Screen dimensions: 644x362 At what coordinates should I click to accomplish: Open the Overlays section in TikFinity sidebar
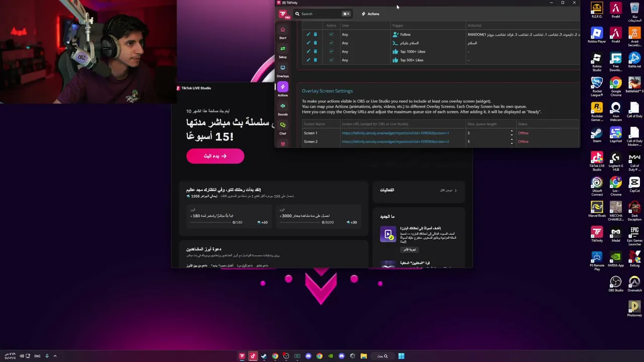(x=283, y=71)
